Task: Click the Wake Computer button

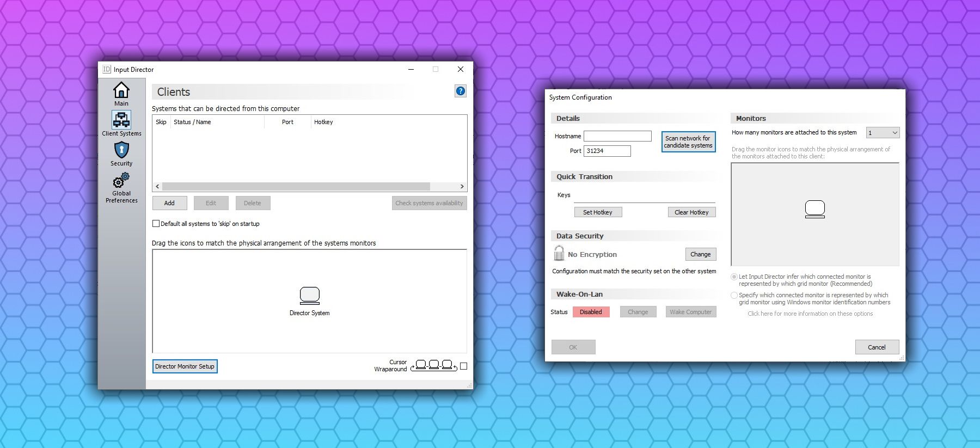Action: click(x=690, y=312)
